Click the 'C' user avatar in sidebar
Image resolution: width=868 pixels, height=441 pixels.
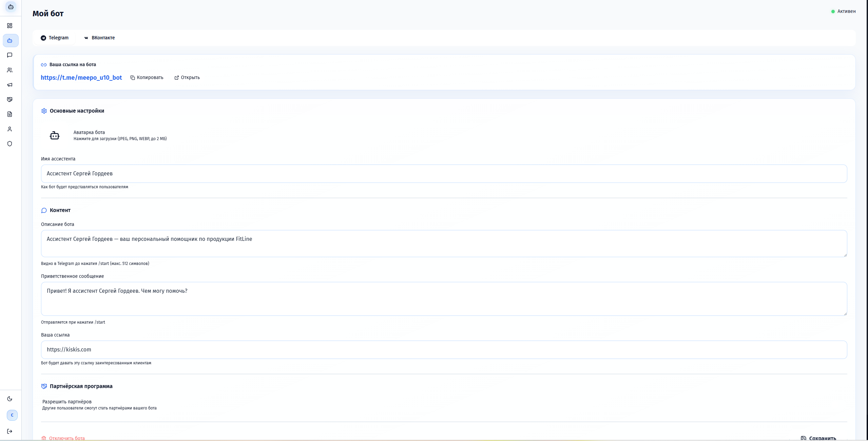(12, 415)
